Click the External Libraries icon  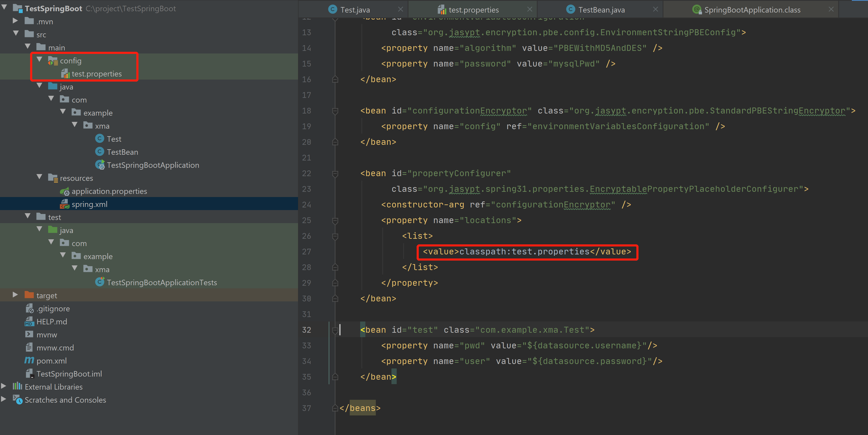click(x=17, y=386)
